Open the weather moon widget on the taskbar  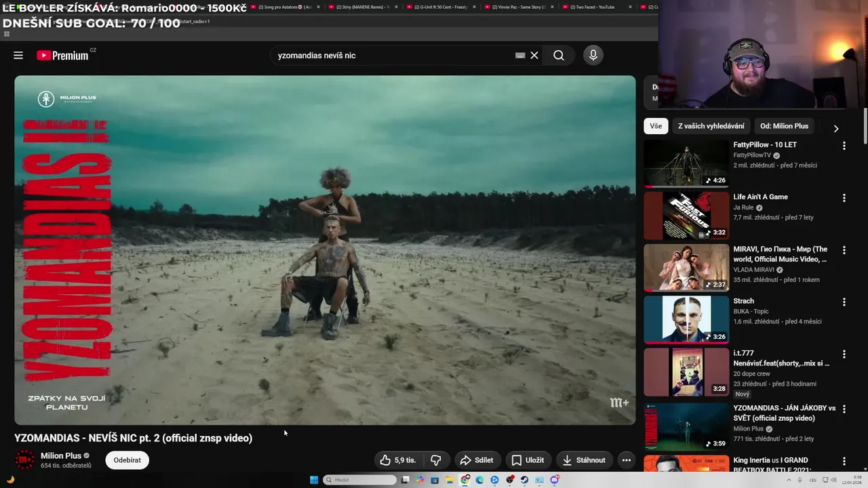10,480
